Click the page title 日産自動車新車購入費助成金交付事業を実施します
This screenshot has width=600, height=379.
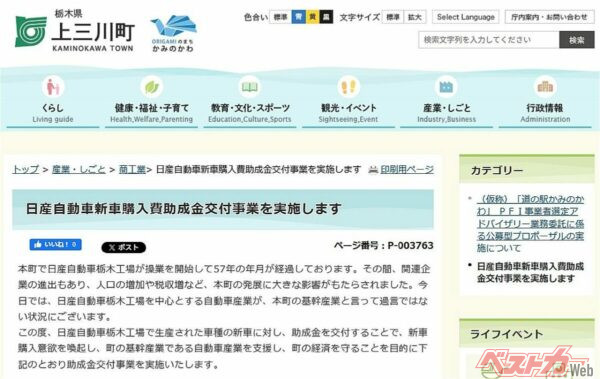click(x=184, y=209)
